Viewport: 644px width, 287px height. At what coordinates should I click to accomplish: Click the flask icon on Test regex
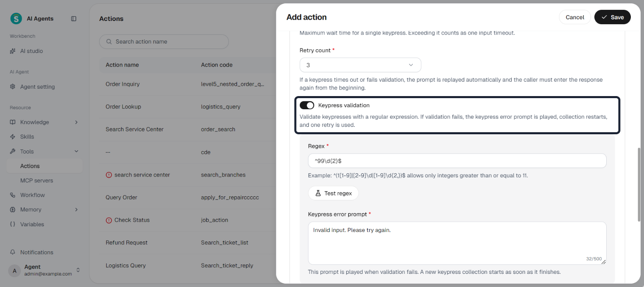pyautogui.click(x=318, y=193)
